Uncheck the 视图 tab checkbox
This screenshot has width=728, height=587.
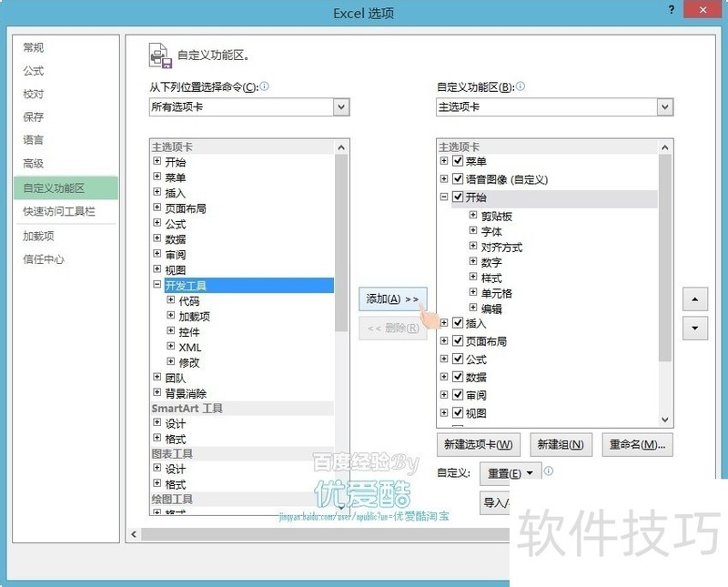(x=458, y=412)
